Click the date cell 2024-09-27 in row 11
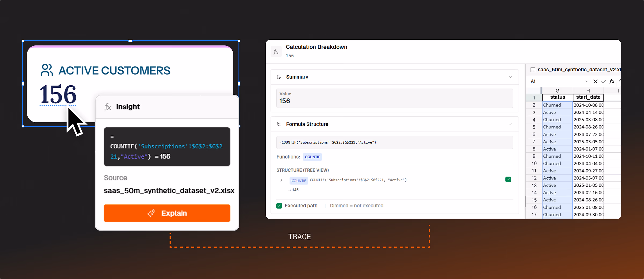The height and width of the screenshot is (279, 644). click(588, 171)
